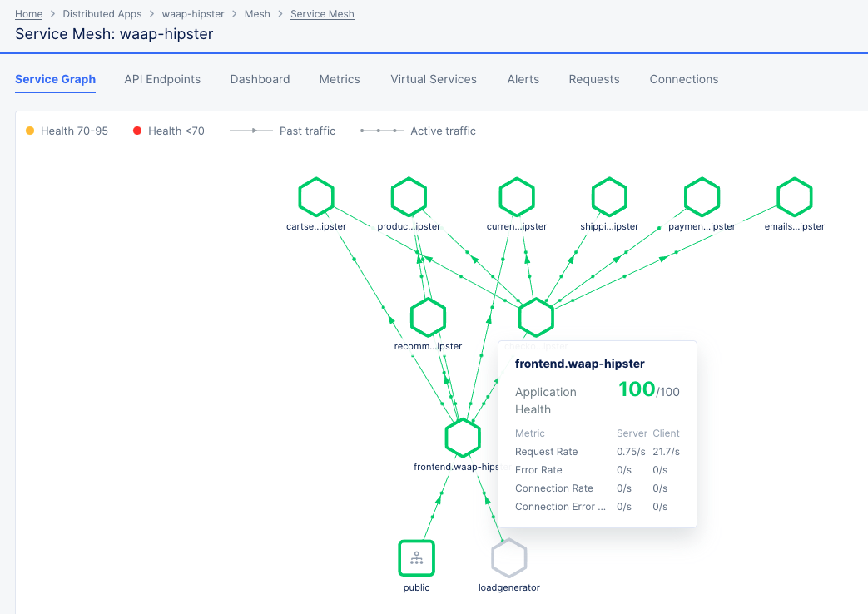Select the cartse...ipster hexagon node
Image resolution: width=868 pixels, height=614 pixels.
315,196
